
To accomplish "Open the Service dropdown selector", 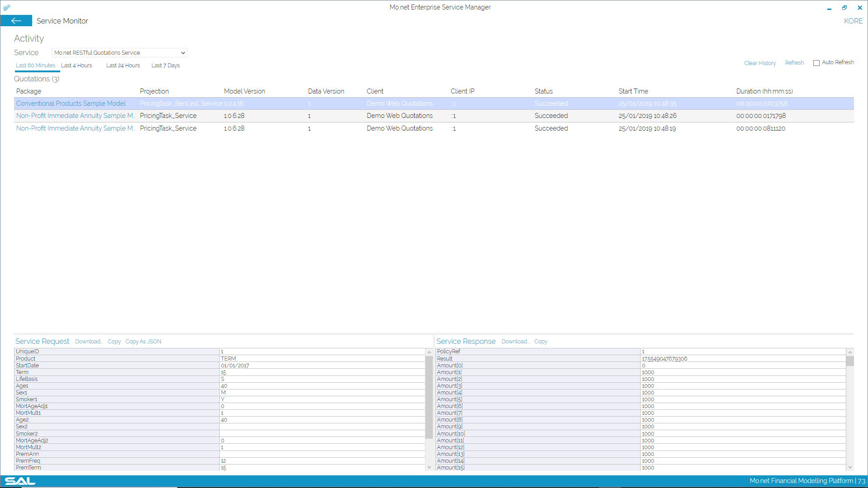I will [x=119, y=52].
